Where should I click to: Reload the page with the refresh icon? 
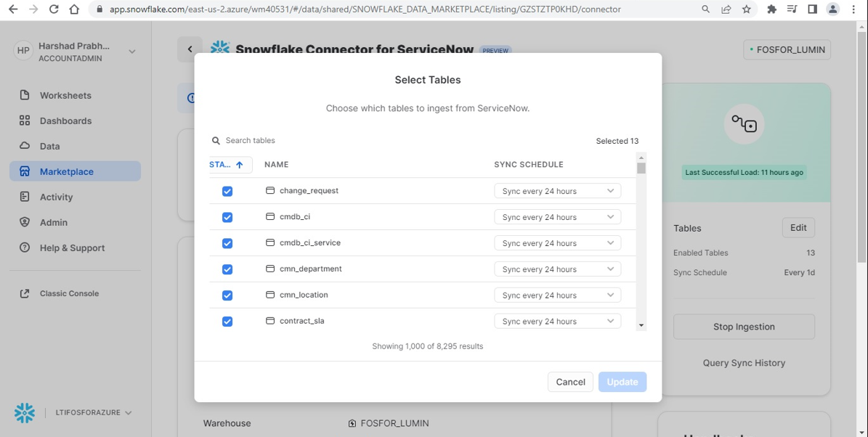[x=54, y=9]
